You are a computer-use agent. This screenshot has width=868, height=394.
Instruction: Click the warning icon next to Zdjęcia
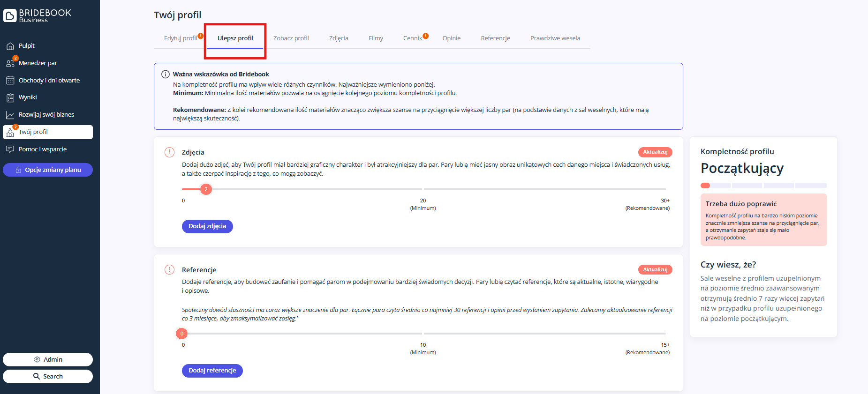[169, 152]
